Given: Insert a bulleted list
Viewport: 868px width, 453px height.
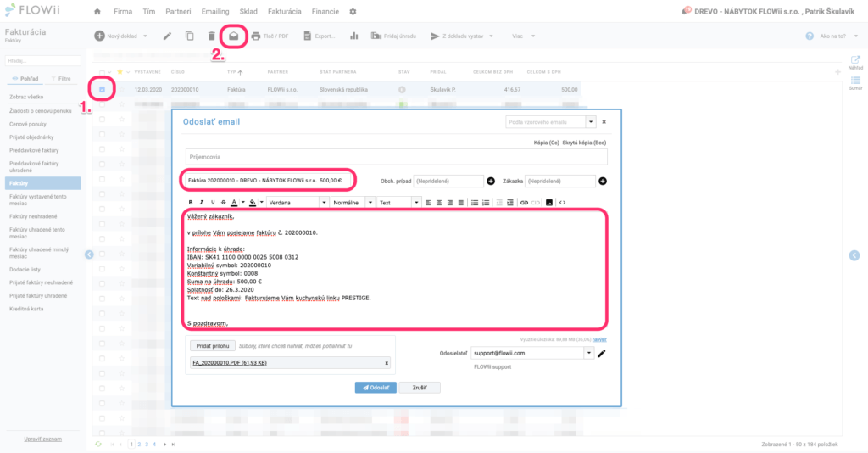Looking at the screenshot, I should [x=475, y=203].
